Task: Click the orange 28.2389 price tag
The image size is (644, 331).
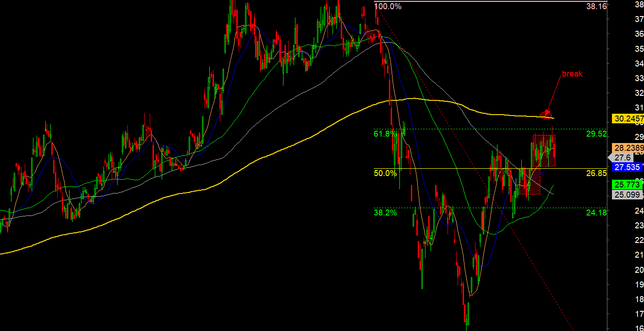Action: [x=628, y=148]
